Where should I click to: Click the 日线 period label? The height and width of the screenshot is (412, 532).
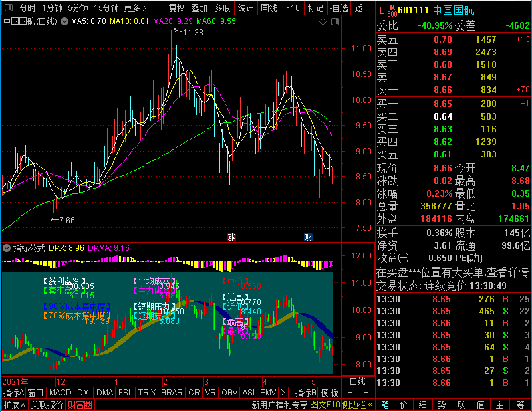tap(358, 382)
